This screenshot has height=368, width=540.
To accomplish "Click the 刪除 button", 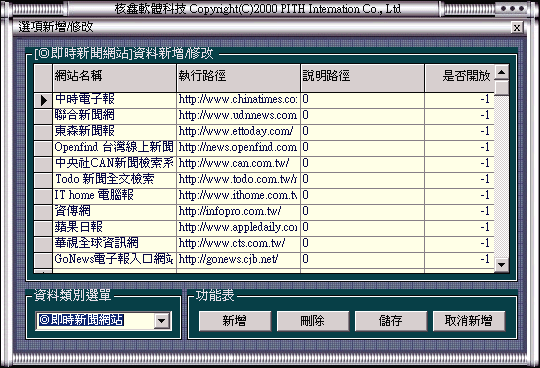I will pyautogui.click(x=313, y=321).
